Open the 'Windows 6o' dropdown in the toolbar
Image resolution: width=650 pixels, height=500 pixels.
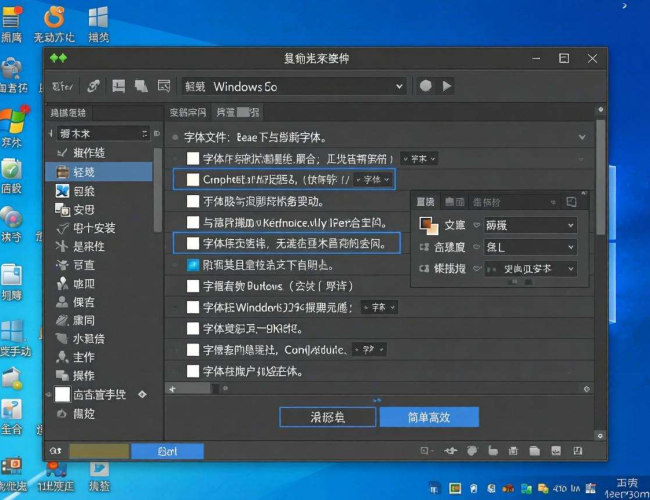[x=294, y=86]
